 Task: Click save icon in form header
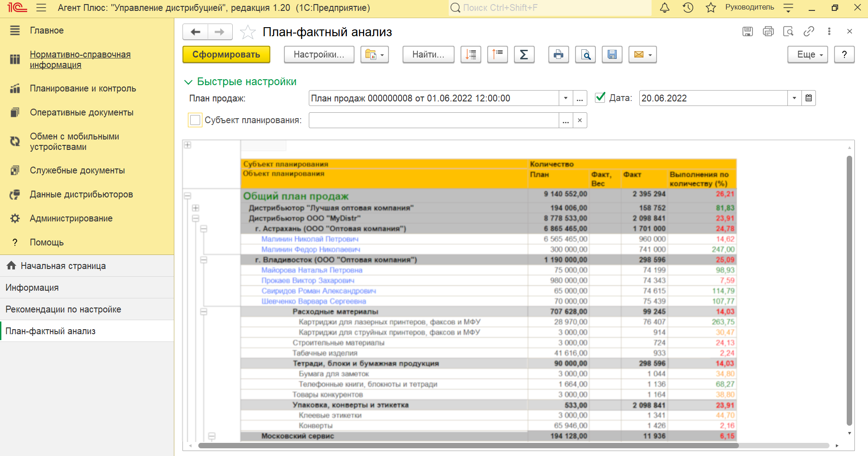[748, 31]
